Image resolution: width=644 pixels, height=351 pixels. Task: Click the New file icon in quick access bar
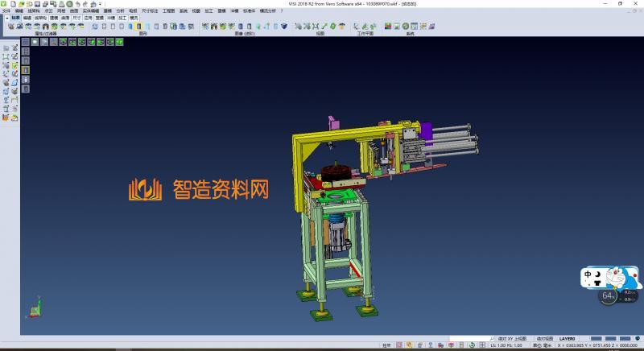(14, 4)
